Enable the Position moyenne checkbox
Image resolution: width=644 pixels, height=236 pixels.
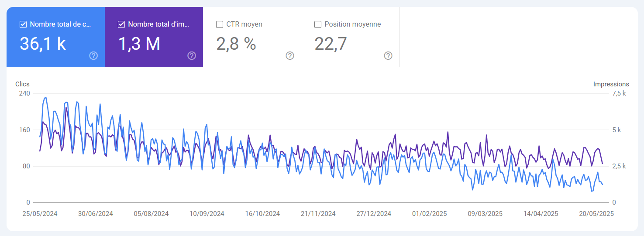(318, 24)
